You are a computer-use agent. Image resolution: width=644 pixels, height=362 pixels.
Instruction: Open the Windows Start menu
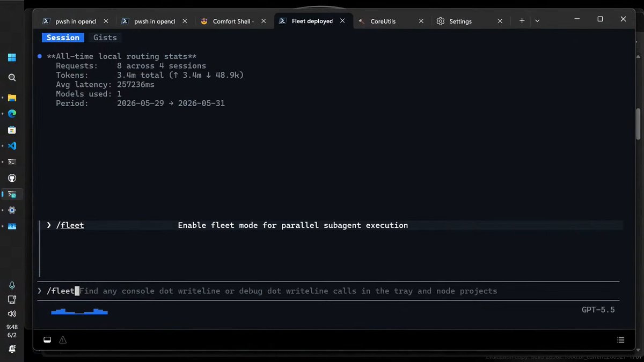coord(12,57)
